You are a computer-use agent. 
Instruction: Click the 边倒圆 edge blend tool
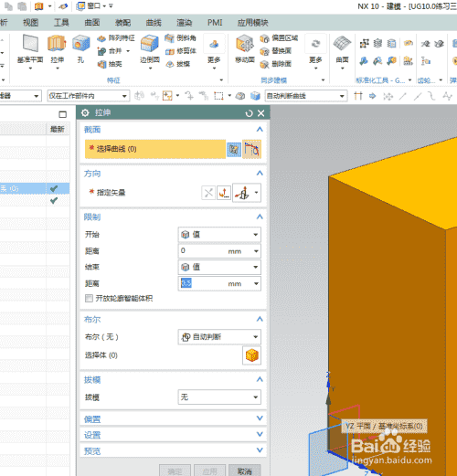click(150, 48)
